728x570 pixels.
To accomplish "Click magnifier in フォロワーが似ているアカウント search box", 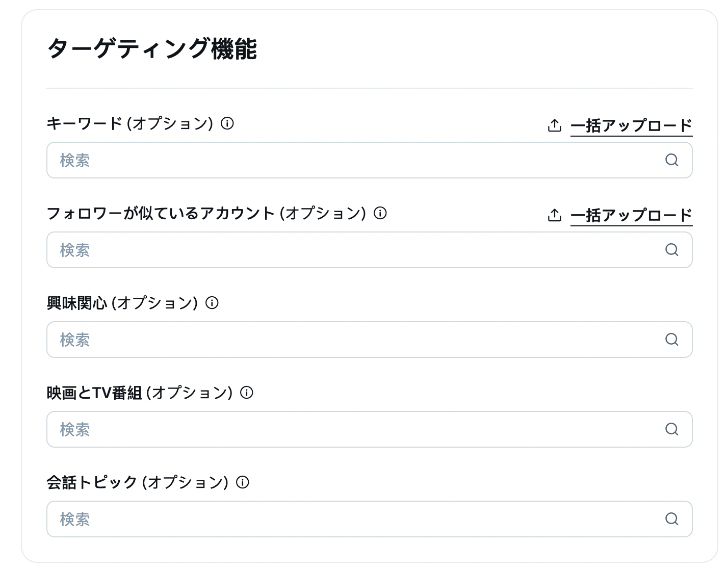I will (x=672, y=250).
